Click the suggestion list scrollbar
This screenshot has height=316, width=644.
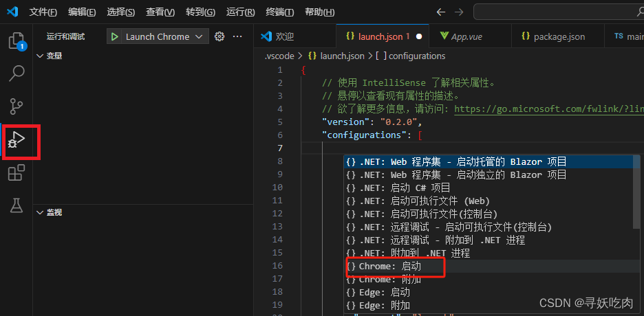[636, 192]
